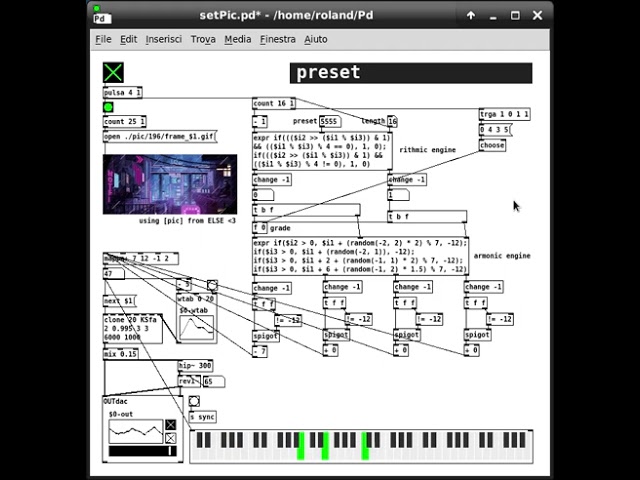The image size is (640, 480).
Task: Click the keep-above arrow in title bar
Action: pyautogui.click(x=471, y=16)
